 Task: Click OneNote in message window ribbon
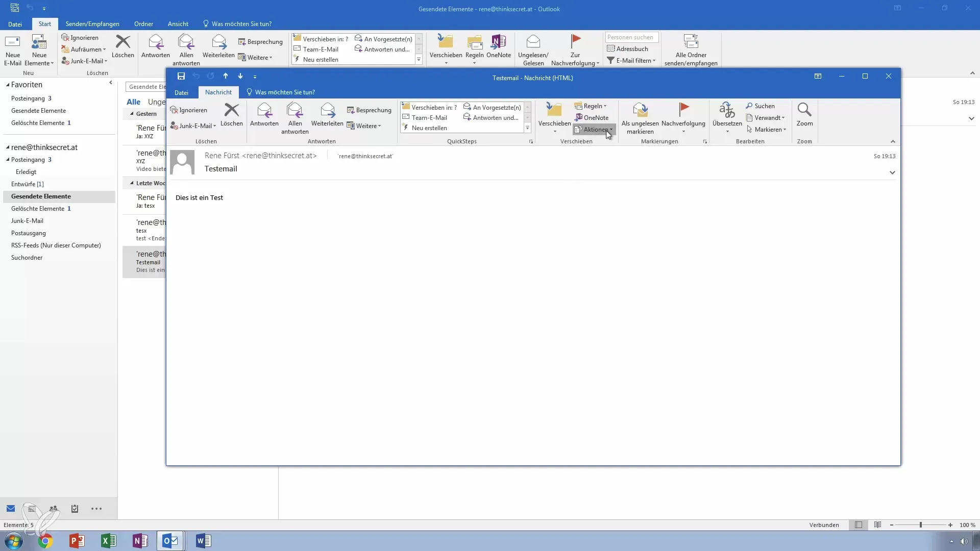pos(592,117)
